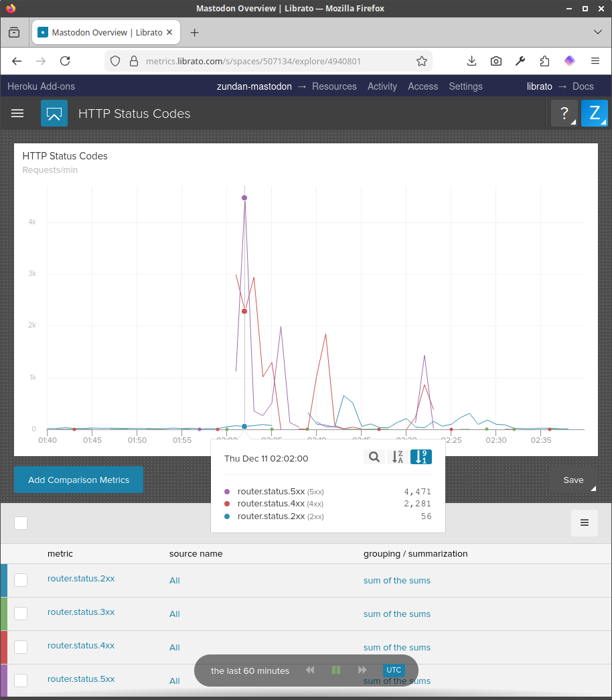Click the librato add-on name in header
This screenshot has width=612, height=700.
(539, 86)
